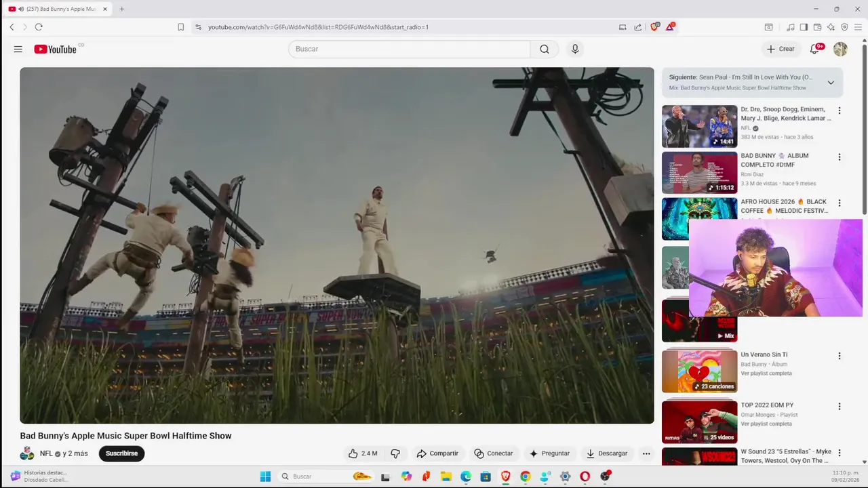Start voice search with the microphone
The width and height of the screenshot is (868, 488).
575,49
